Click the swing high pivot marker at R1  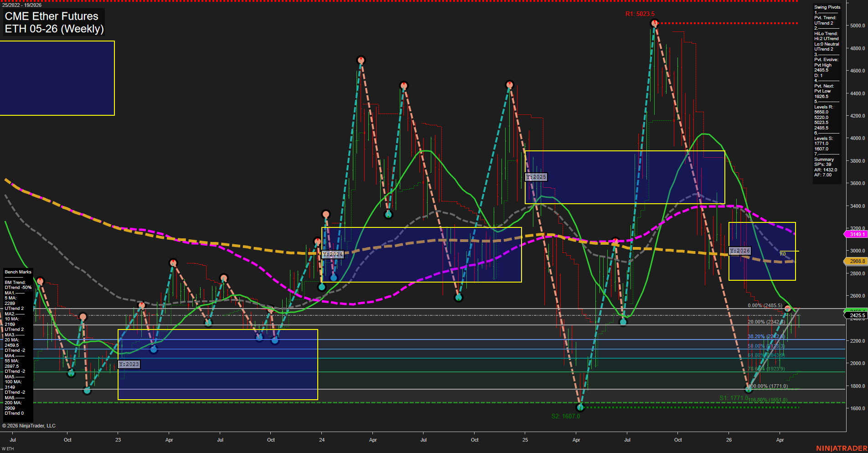click(x=655, y=23)
